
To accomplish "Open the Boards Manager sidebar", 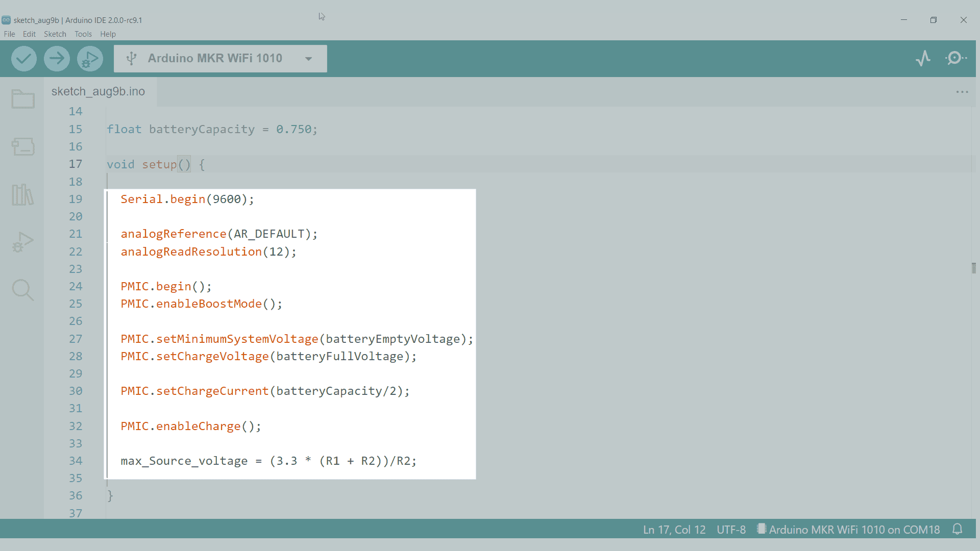I will [23, 147].
